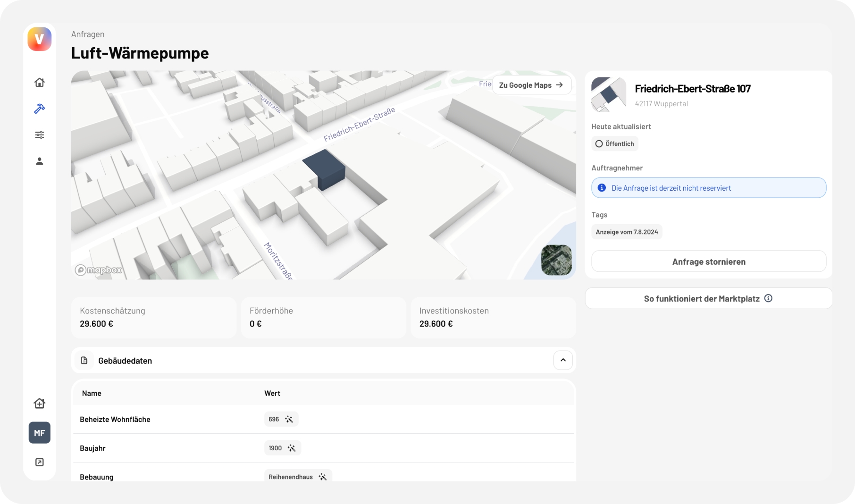
Task: Click the external link icon at sidebar bottom
Action: [40, 462]
